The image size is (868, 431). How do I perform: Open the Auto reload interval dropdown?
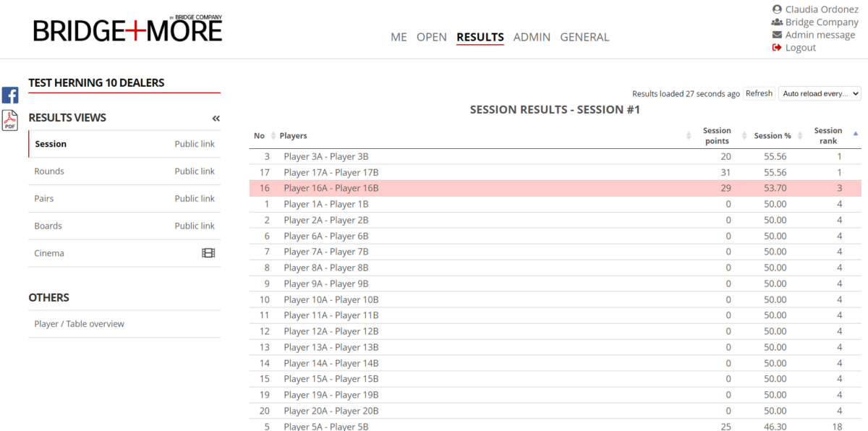820,93
